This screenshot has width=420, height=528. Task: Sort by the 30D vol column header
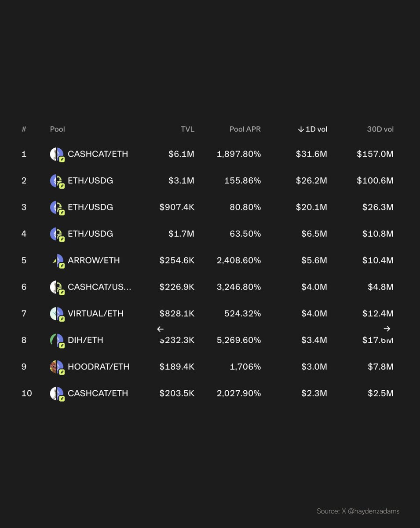380,129
